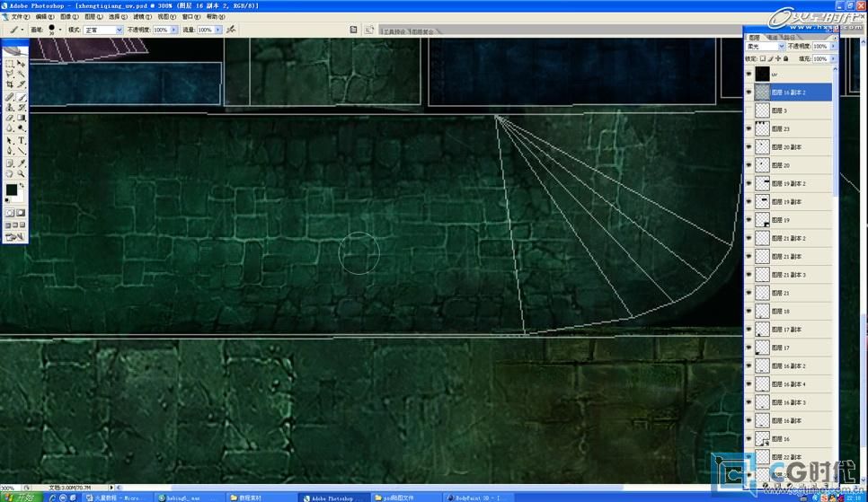Reset to default colors icon
Viewport: 868px width, 502px height.
tap(7, 199)
